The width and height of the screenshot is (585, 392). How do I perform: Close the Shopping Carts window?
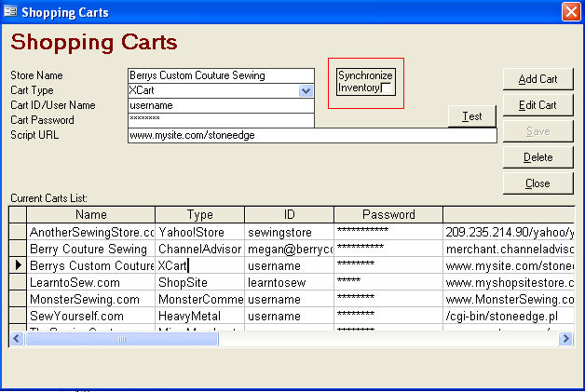(571, 11)
